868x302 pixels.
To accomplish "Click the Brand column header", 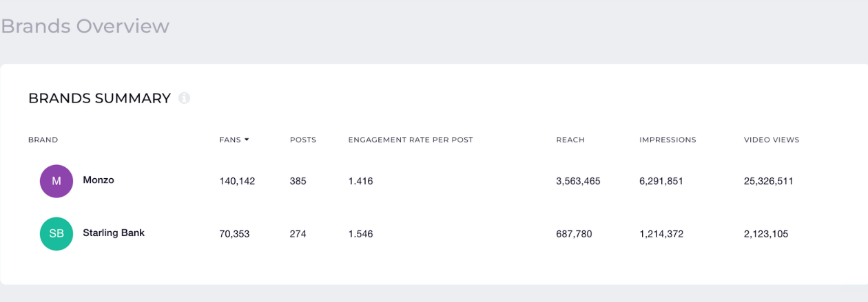I will coord(43,140).
